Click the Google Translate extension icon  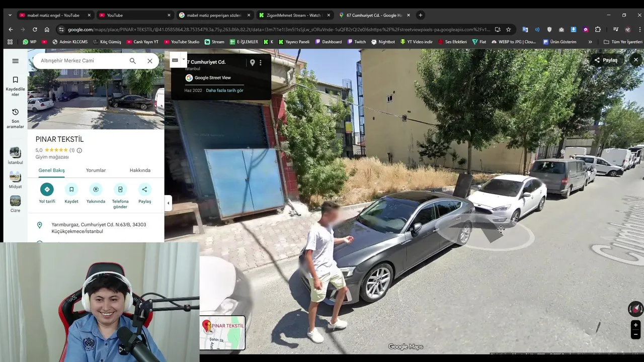525,29
